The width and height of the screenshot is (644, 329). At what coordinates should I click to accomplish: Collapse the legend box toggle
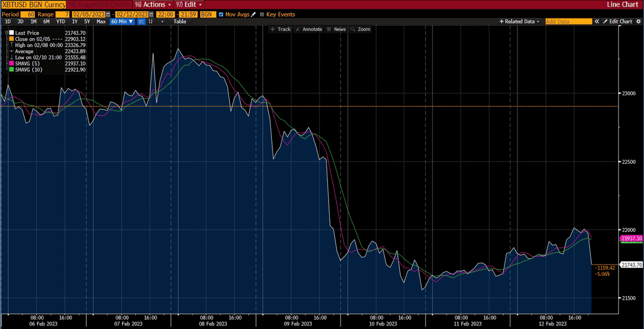click(6, 32)
